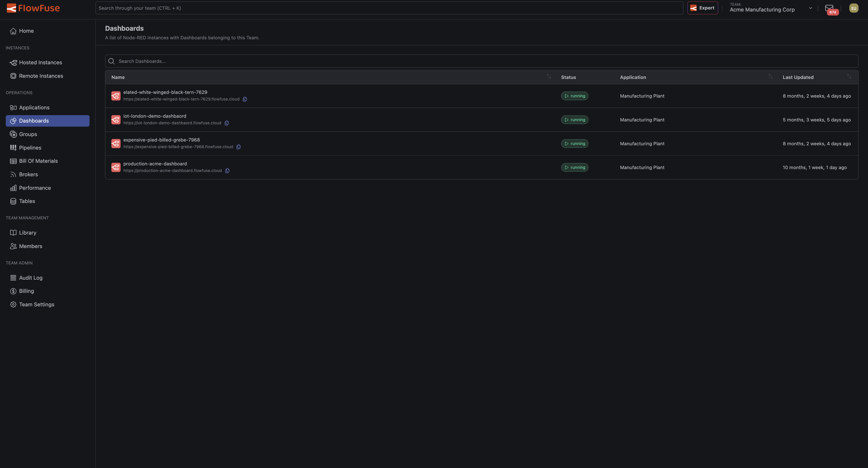Click the instance icon for elated-white-winged-black-tern-7629
868x468 pixels.
tap(116, 96)
